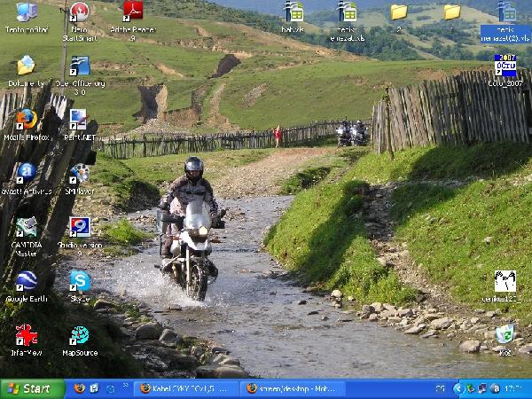
Task: Click the Firefox icon in Quick Launch
Action: 79,388
